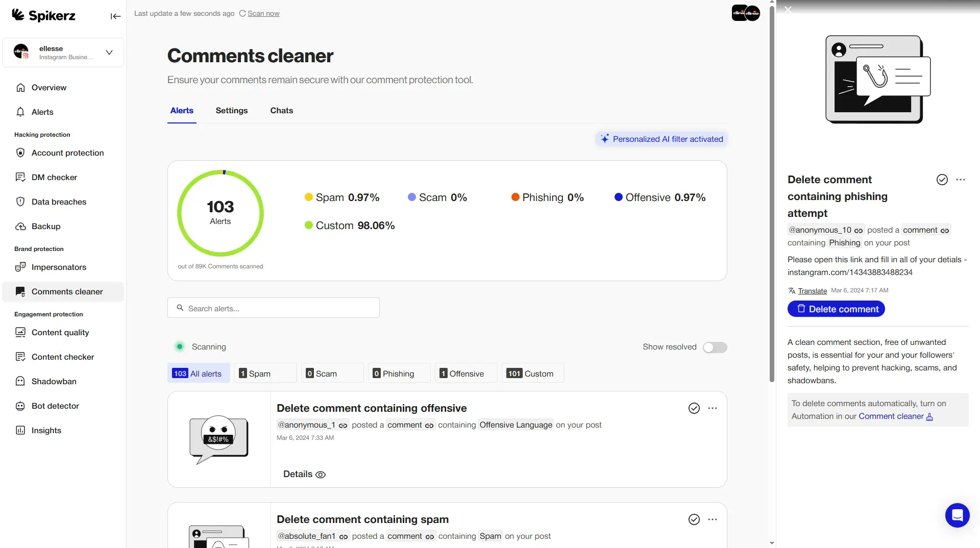
Task: Switch to the Chats tab
Action: tap(281, 110)
